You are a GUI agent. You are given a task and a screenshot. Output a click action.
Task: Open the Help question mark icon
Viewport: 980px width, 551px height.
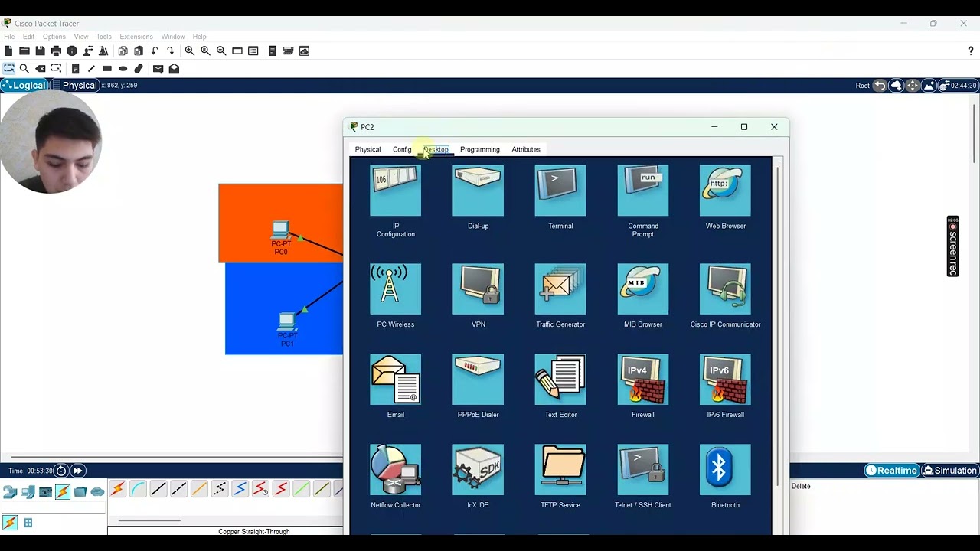(x=971, y=51)
